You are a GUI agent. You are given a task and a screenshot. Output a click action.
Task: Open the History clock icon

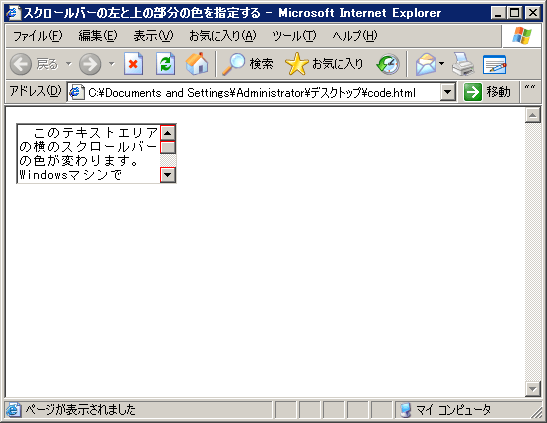[388, 64]
